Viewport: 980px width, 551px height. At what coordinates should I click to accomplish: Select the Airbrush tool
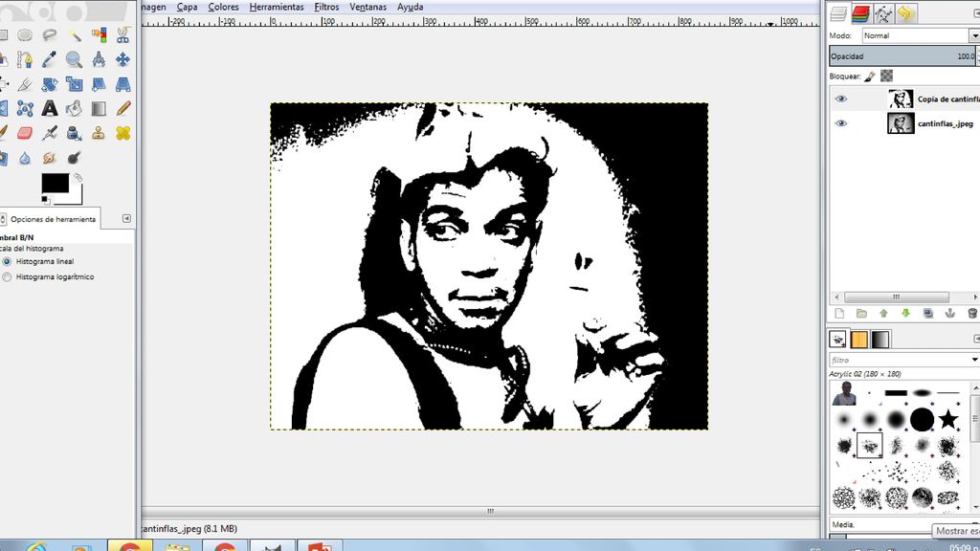tap(50, 133)
